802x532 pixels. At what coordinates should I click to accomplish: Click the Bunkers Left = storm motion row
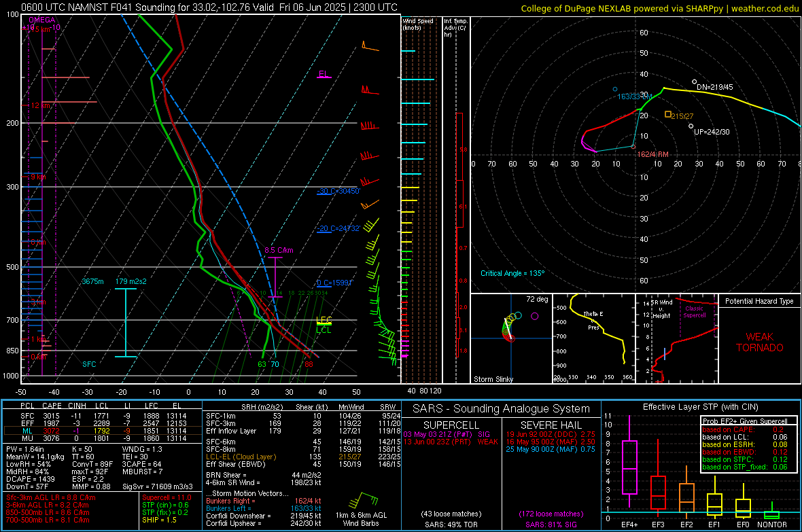click(264, 508)
